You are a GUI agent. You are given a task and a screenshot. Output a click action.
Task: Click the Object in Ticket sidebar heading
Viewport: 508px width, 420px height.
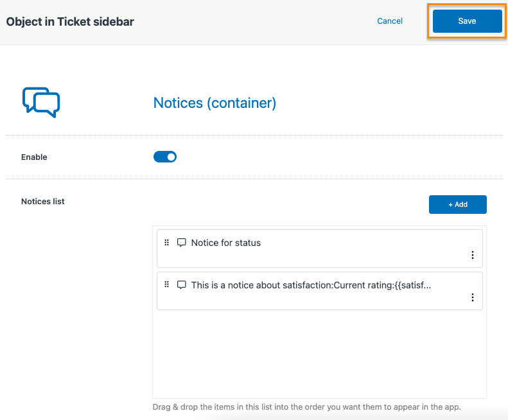coord(70,22)
